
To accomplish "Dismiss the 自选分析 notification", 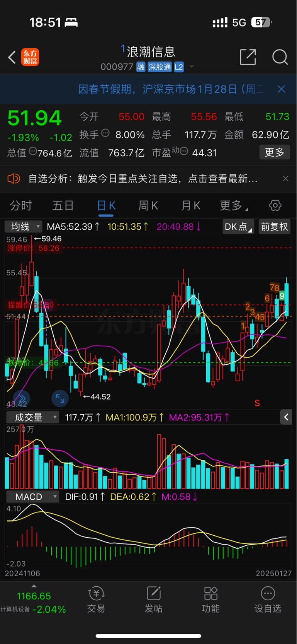I will pyautogui.click(x=285, y=179).
